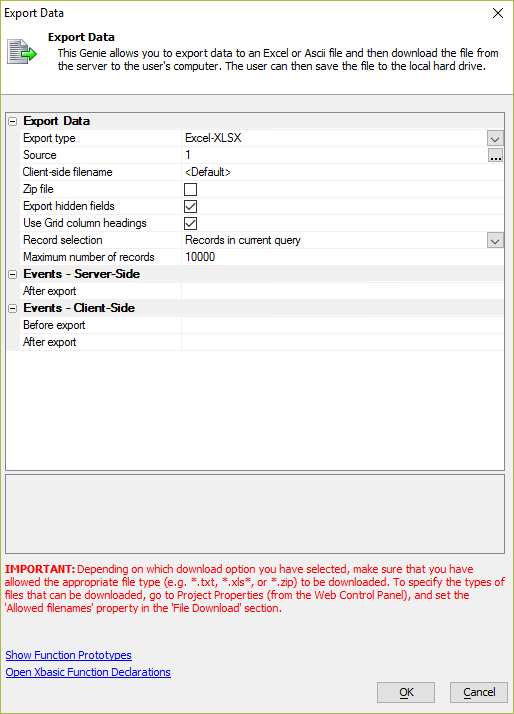Click the property description pane
514x714 pixels.
(x=255, y=514)
